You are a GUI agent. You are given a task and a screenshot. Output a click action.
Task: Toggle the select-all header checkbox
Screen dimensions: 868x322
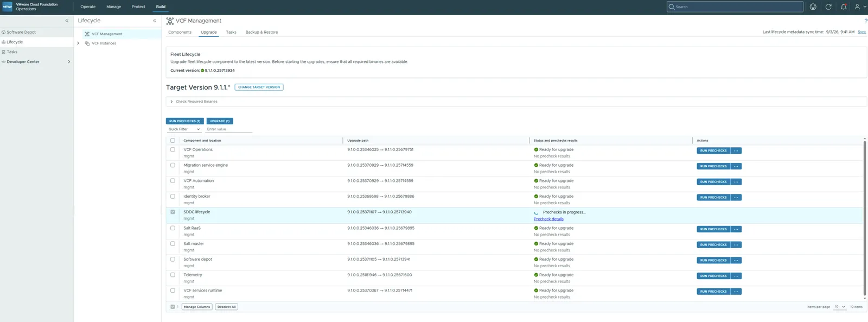pos(173,141)
